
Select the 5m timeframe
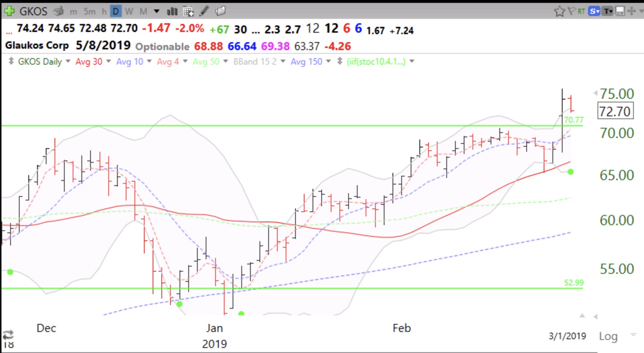(x=89, y=12)
